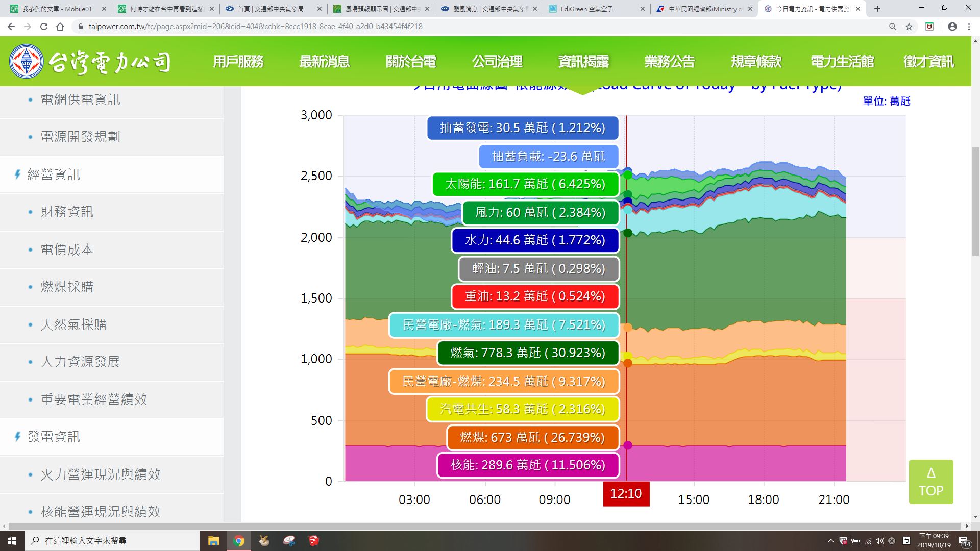Reload the page with the refresh icon
980x551 pixels.
point(44,27)
